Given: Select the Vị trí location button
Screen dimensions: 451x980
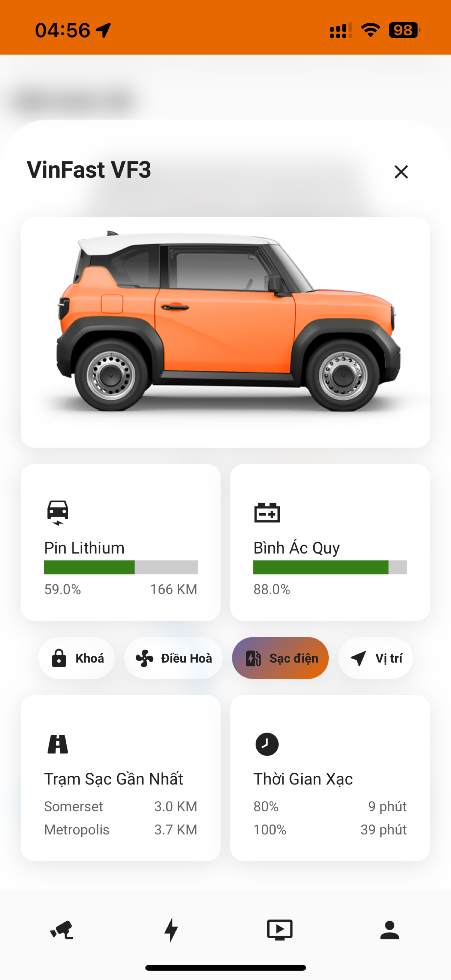Looking at the screenshot, I should coord(375,658).
